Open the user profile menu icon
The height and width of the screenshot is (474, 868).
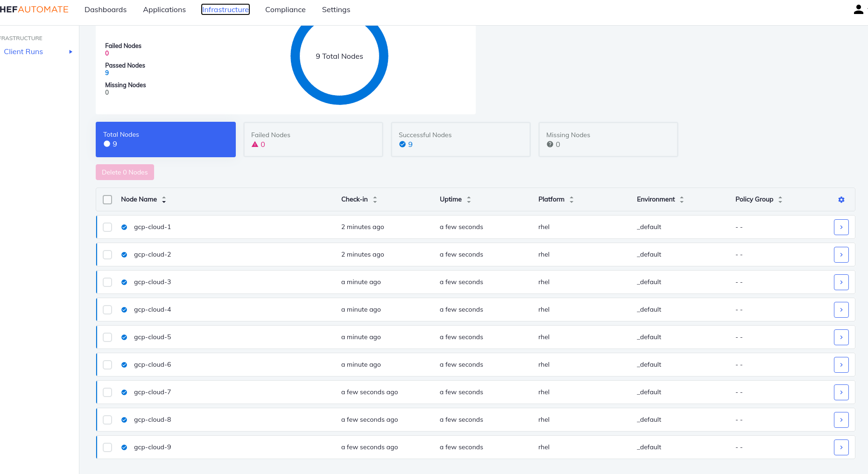click(858, 9)
